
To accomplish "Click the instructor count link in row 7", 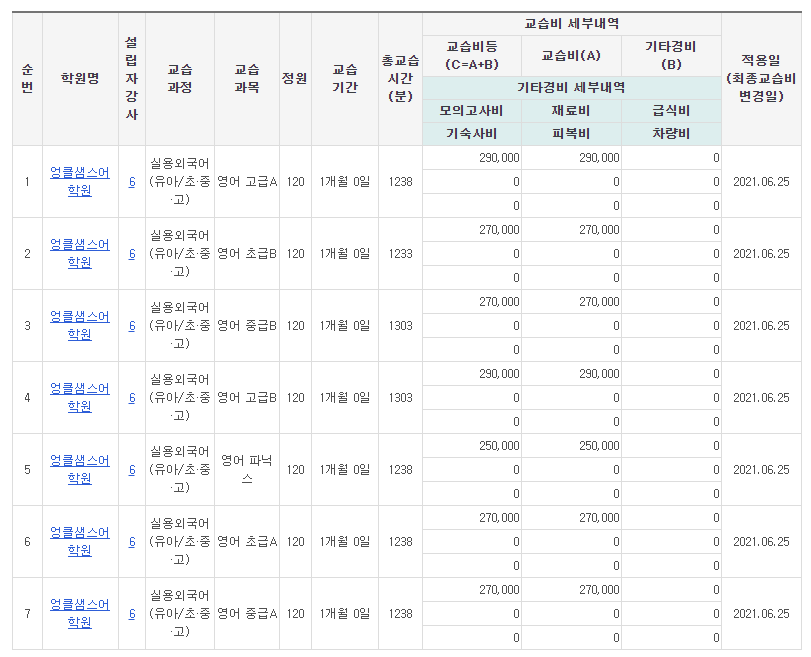I will tap(131, 614).
